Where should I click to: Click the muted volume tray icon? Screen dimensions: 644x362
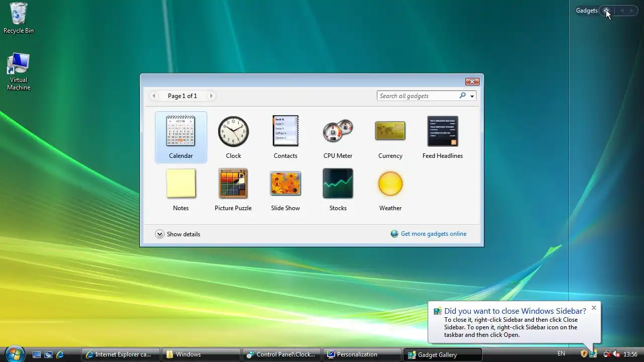[x=616, y=354]
